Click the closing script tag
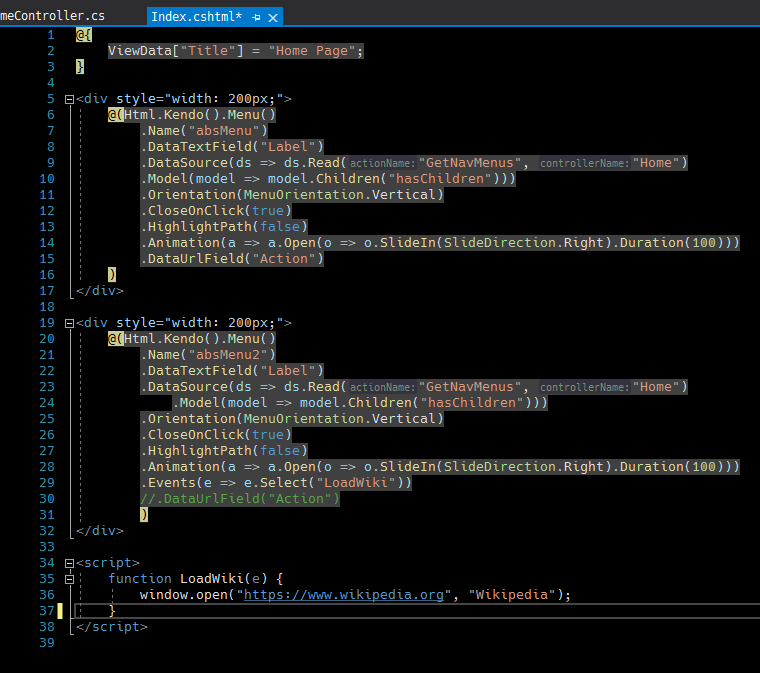The width and height of the screenshot is (760, 673). pos(112,627)
